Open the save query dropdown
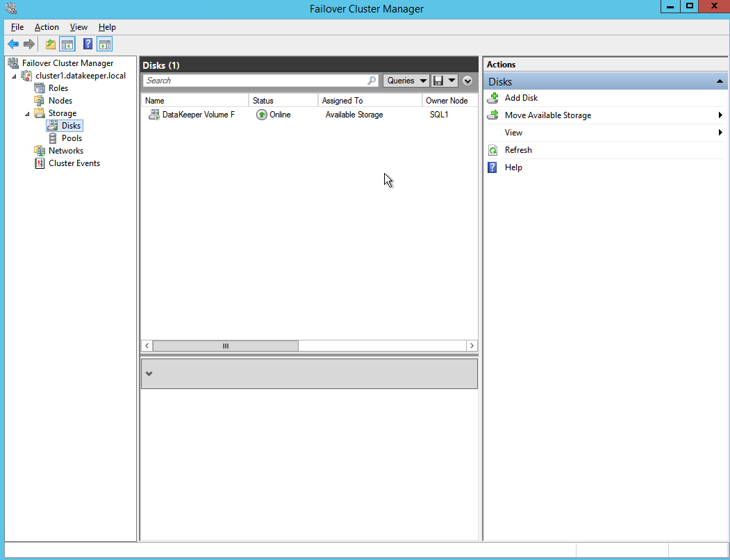 445,81
